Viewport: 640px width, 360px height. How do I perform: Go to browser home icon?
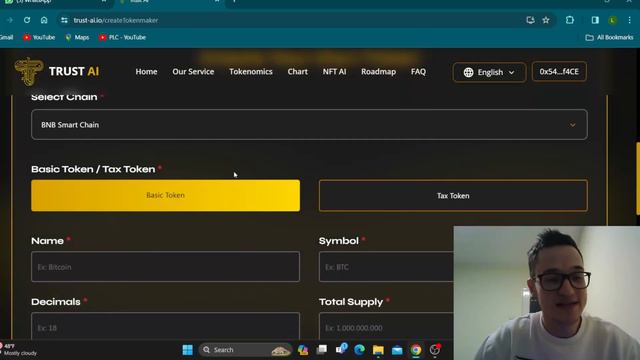click(x=44, y=20)
